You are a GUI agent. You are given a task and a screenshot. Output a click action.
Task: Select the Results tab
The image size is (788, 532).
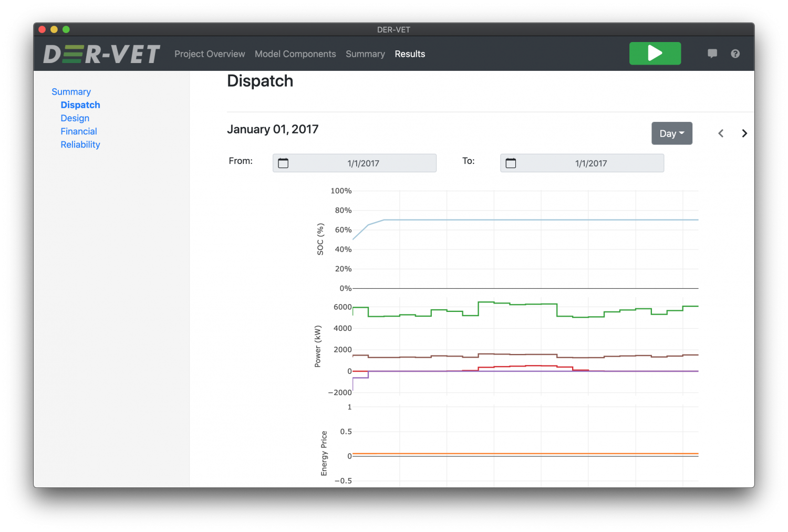(x=410, y=54)
